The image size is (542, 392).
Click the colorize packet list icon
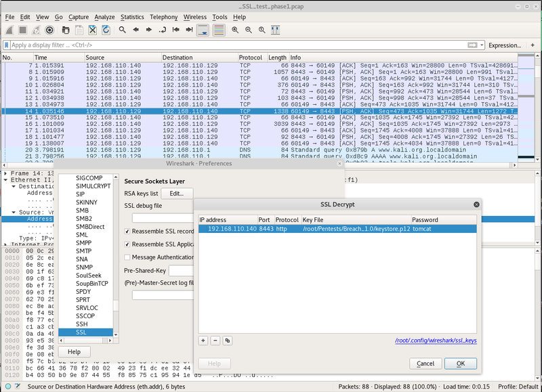tap(219, 30)
